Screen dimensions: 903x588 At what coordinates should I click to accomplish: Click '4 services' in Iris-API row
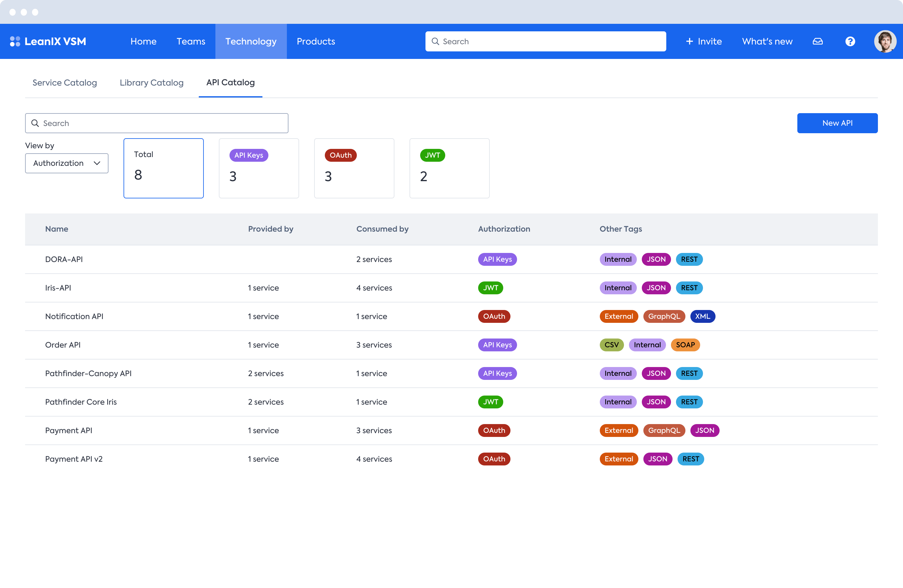click(374, 288)
